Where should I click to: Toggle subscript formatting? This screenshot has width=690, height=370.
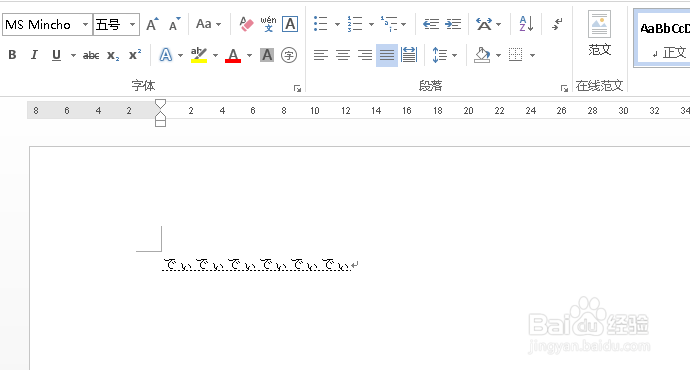[x=113, y=55]
